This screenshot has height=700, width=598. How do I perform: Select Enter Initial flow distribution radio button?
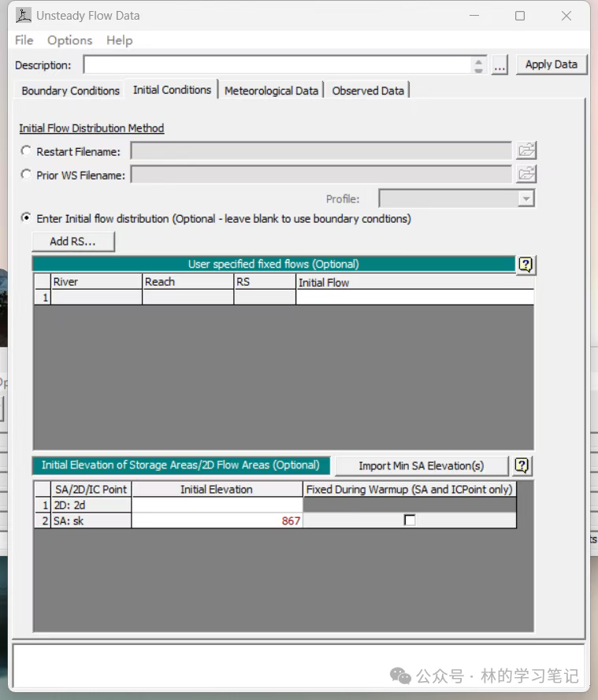pyautogui.click(x=27, y=218)
